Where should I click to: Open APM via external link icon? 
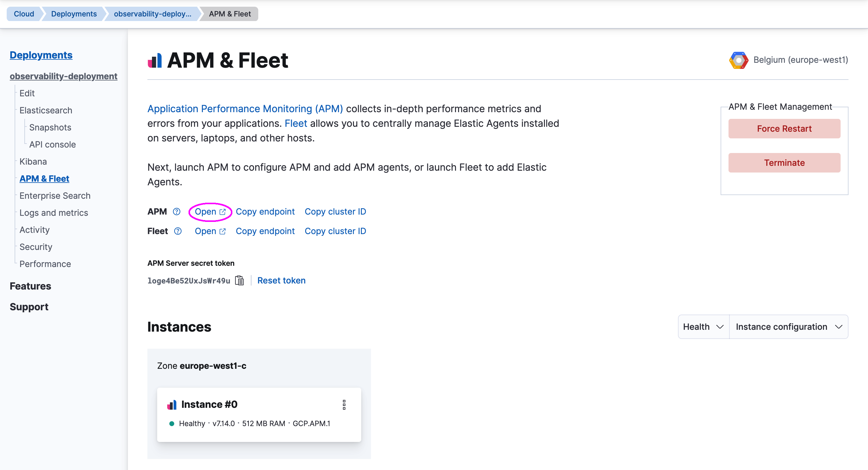(222, 212)
